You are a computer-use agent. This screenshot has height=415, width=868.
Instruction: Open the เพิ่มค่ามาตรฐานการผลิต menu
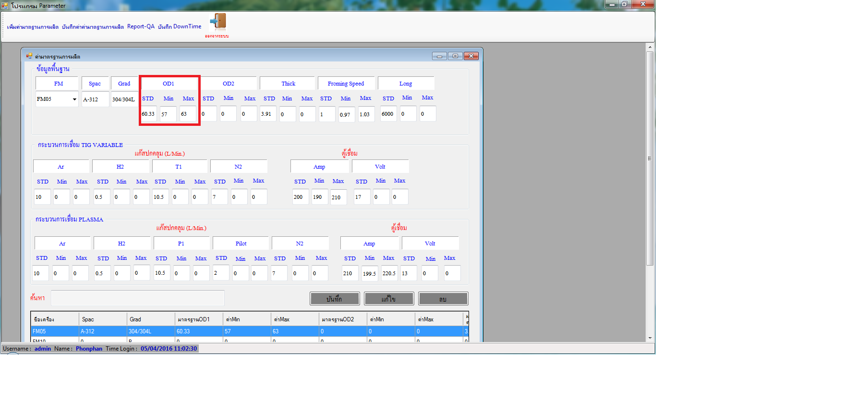click(33, 27)
